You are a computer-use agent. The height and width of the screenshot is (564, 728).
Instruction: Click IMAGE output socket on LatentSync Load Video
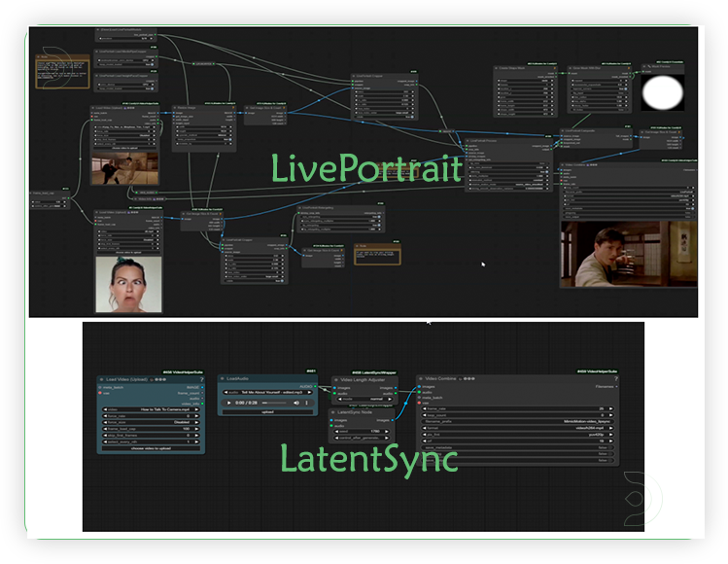pos(202,387)
